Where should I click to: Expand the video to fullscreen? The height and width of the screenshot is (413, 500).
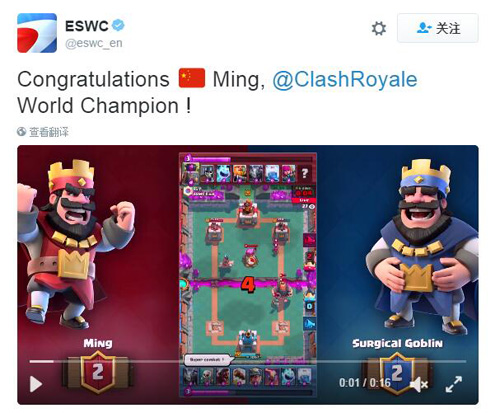click(454, 384)
